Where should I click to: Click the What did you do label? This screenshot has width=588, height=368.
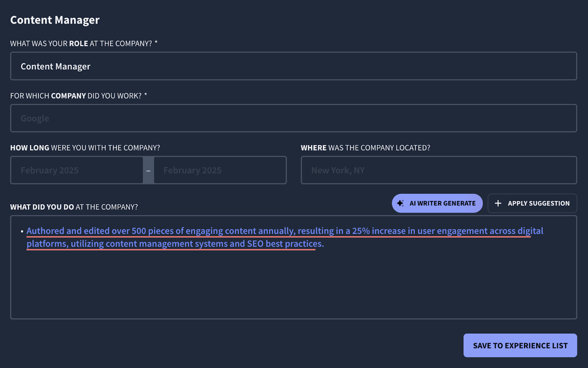point(74,207)
